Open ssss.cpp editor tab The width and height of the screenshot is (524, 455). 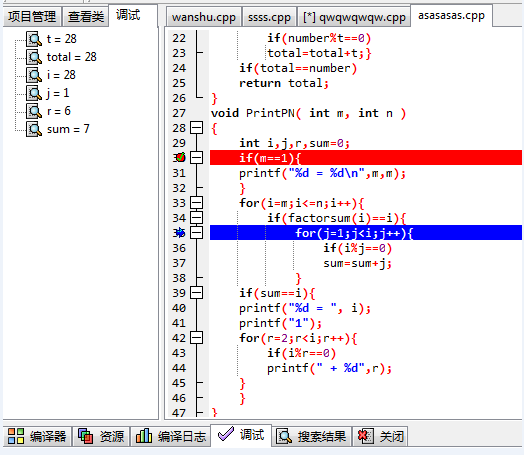click(269, 17)
